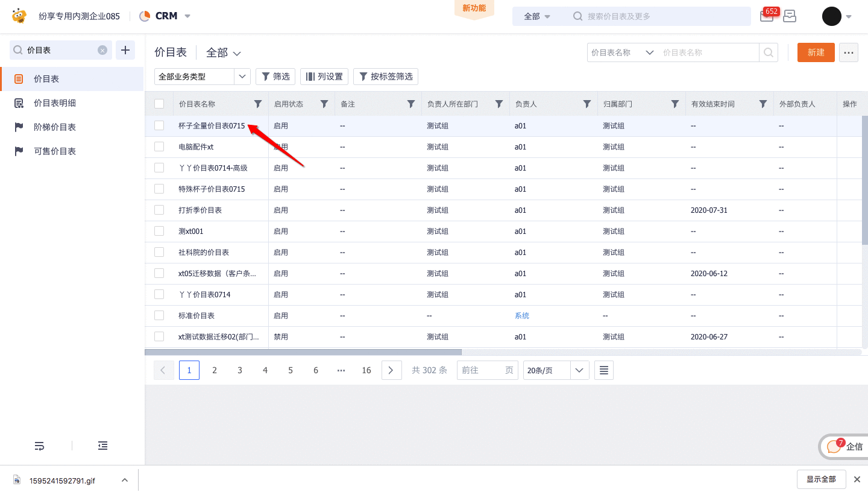This screenshot has height=495, width=868.
Task: Select checkbox for 电脑配件xt row
Action: point(159,147)
